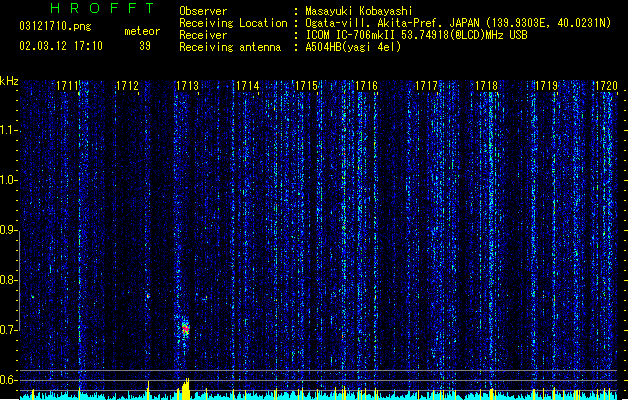
Task: Click the A504HB(yagi 4el) antenna text
Action: (353, 47)
